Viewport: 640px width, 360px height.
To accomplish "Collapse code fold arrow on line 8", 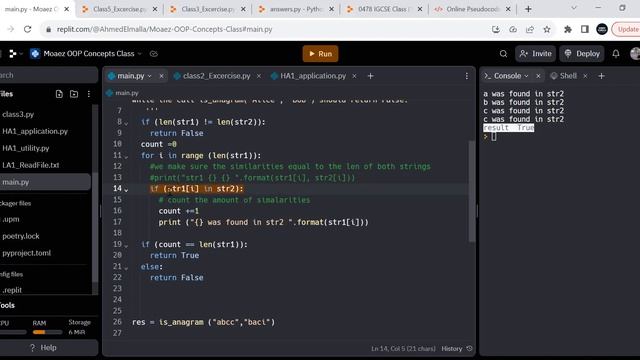I will coord(126,123).
